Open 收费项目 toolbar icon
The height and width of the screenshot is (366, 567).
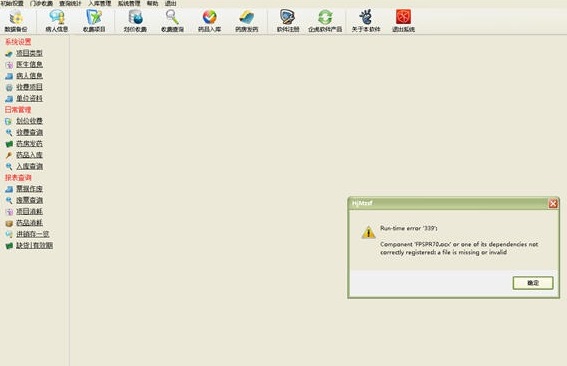tap(94, 21)
